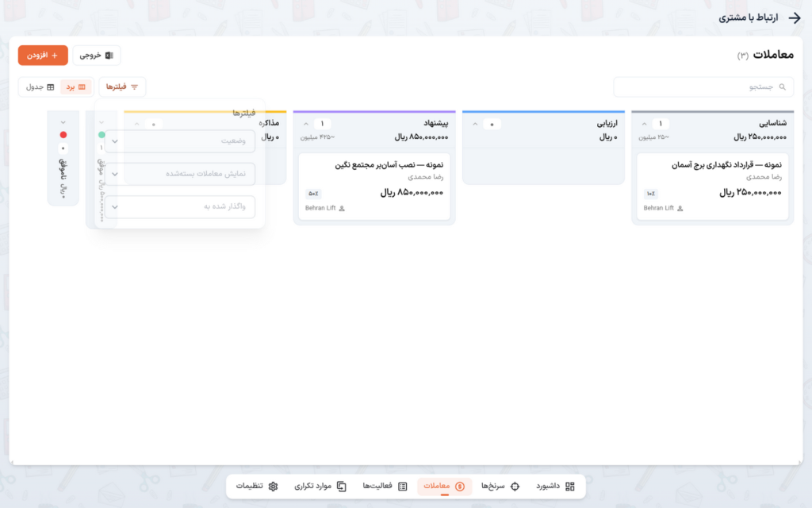Click the green موفق status dot

pyautogui.click(x=101, y=135)
